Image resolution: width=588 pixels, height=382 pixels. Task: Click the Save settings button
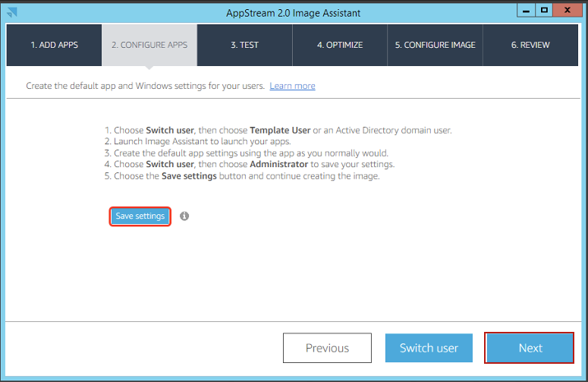tap(140, 216)
